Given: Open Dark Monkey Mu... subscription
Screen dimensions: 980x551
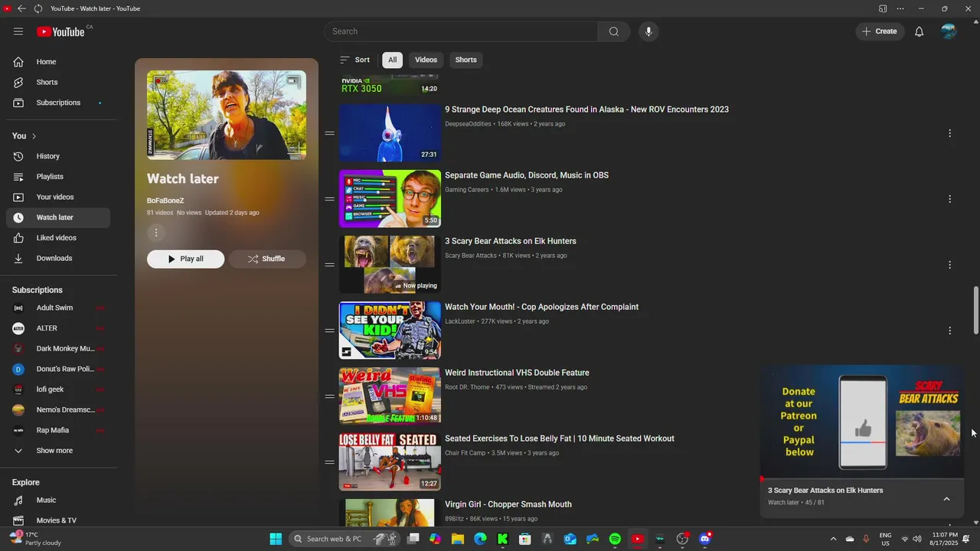Looking at the screenshot, I should [58, 349].
